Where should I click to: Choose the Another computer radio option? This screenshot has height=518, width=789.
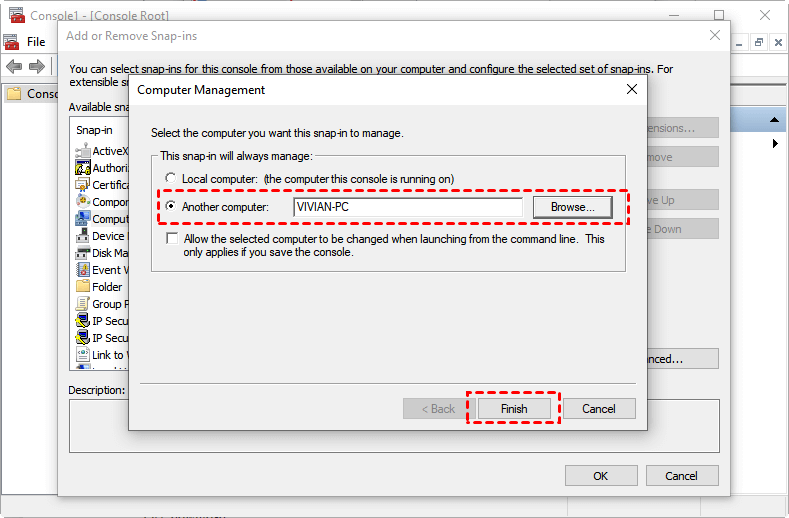[172, 207]
